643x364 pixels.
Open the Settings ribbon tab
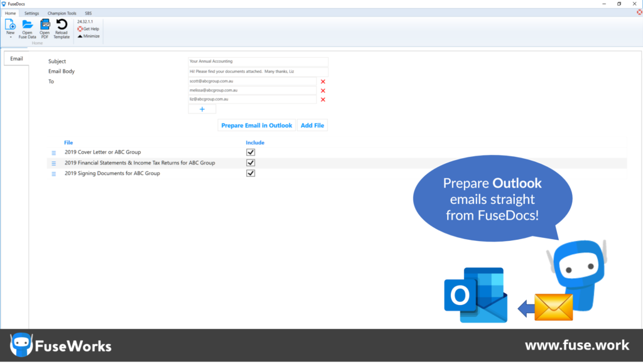coord(31,13)
